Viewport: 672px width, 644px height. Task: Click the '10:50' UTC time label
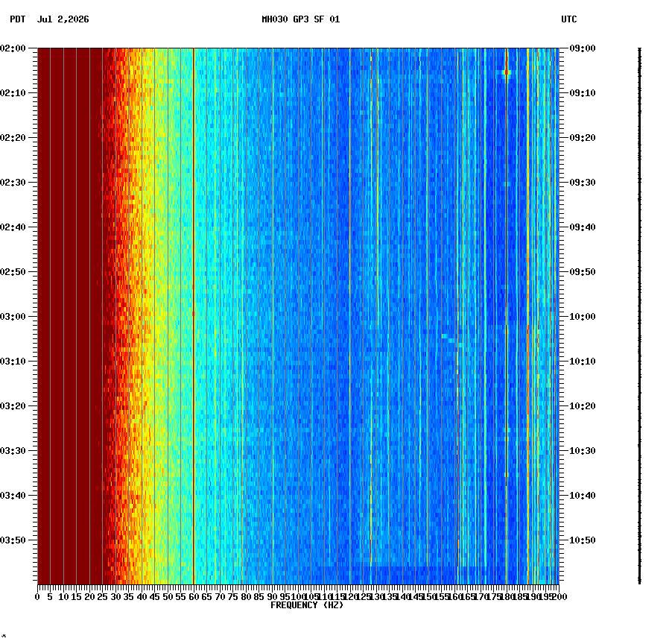[583, 540]
